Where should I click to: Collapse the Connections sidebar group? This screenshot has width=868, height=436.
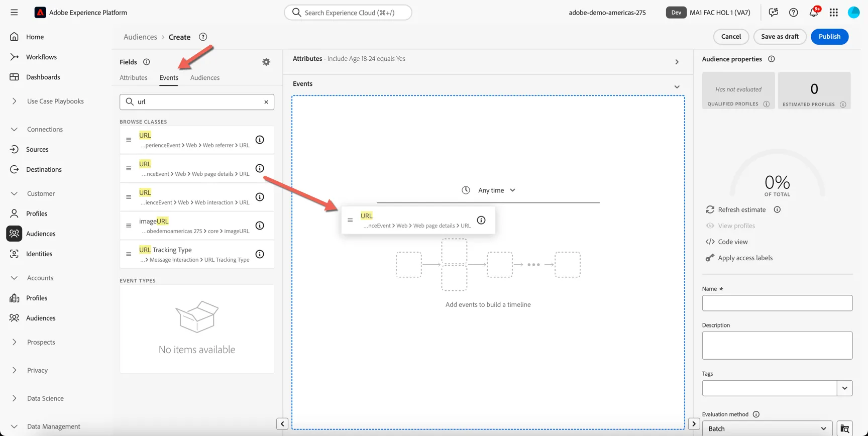pos(14,129)
